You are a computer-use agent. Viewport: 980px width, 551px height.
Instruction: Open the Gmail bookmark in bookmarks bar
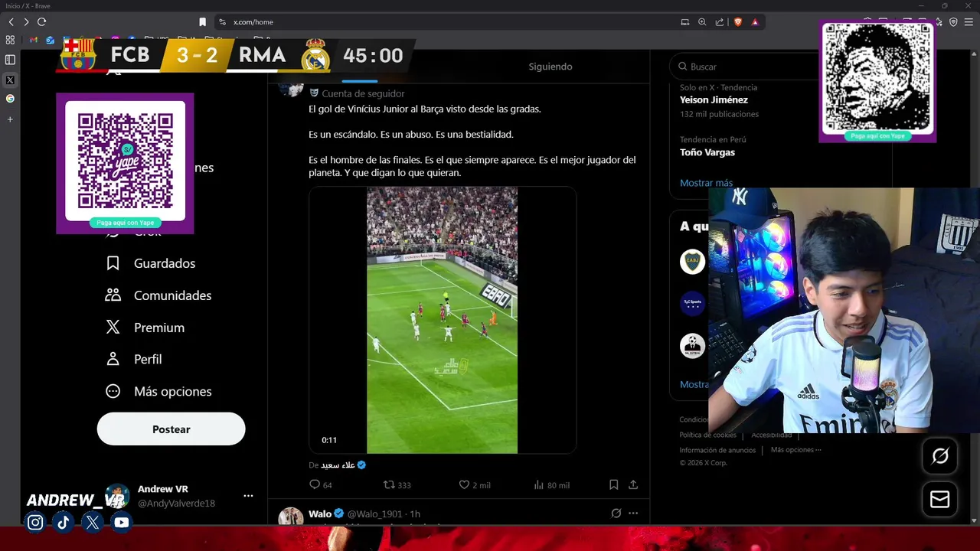[34, 40]
